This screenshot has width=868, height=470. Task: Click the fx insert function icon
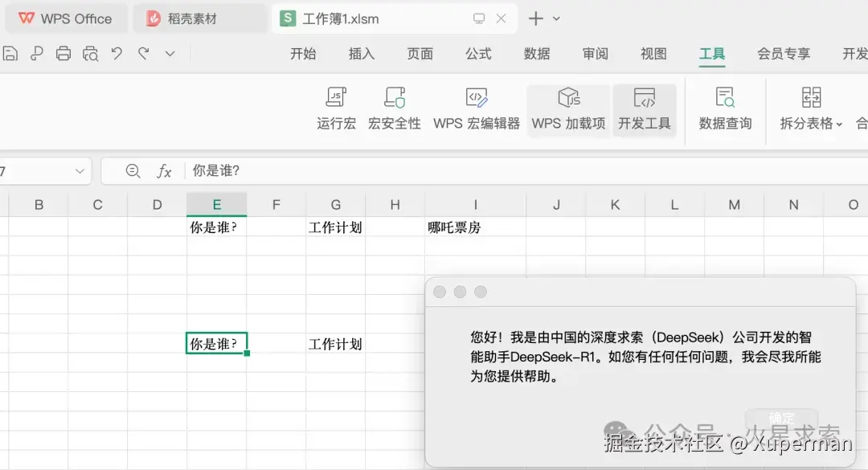click(x=164, y=171)
